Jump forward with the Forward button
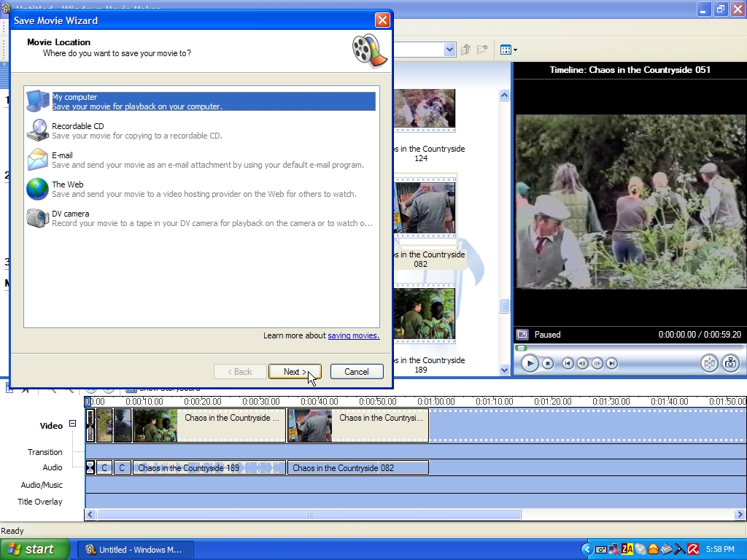 [x=612, y=363]
